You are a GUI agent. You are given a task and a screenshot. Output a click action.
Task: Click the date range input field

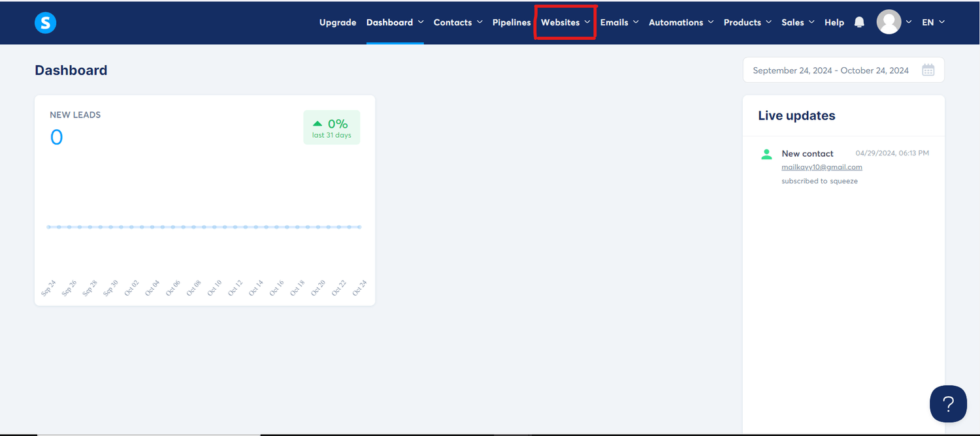click(x=843, y=70)
